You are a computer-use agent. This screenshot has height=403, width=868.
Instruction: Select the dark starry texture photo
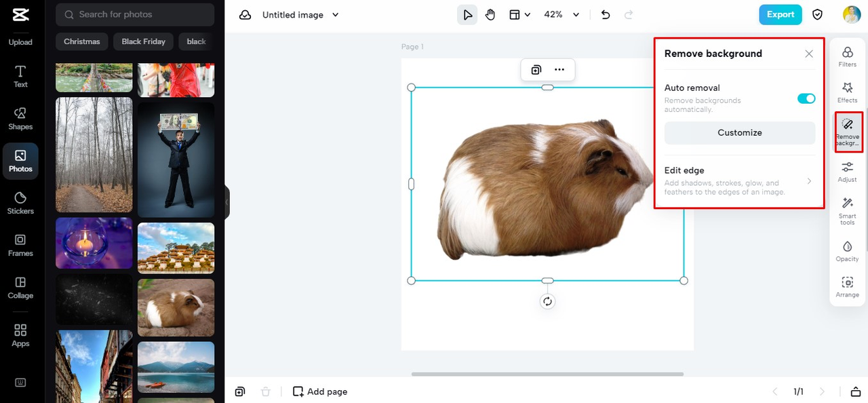94,299
